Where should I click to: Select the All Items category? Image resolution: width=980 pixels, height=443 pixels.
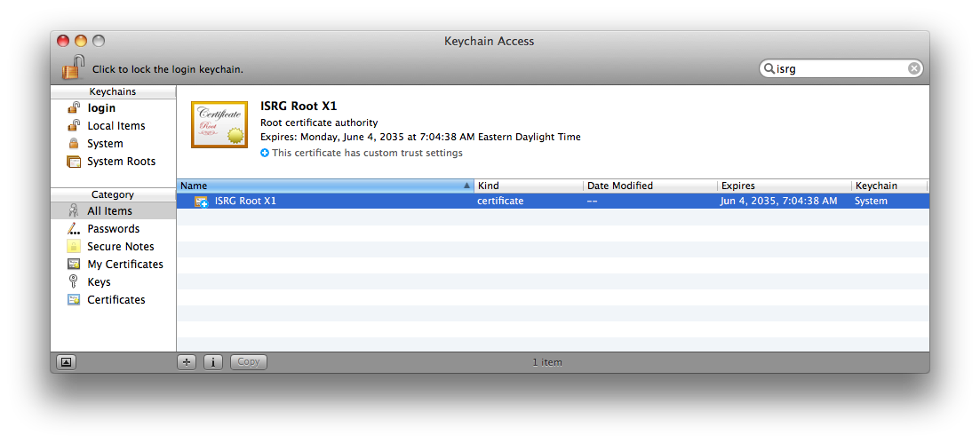[x=109, y=211]
